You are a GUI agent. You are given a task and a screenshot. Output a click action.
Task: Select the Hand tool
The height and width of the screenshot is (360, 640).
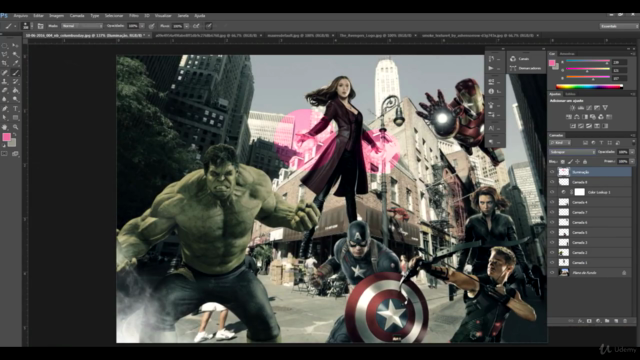click(5, 127)
